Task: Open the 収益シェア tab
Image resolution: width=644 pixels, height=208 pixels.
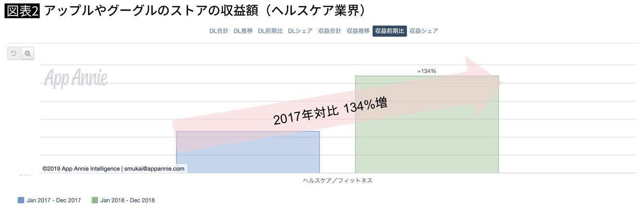Action: click(x=424, y=31)
